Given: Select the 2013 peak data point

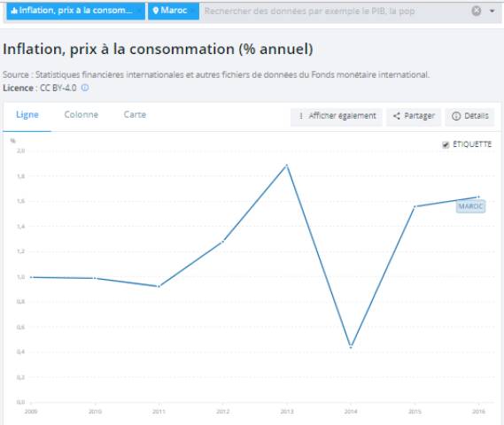Looking at the screenshot, I should pyautogui.click(x=287, y=165).
